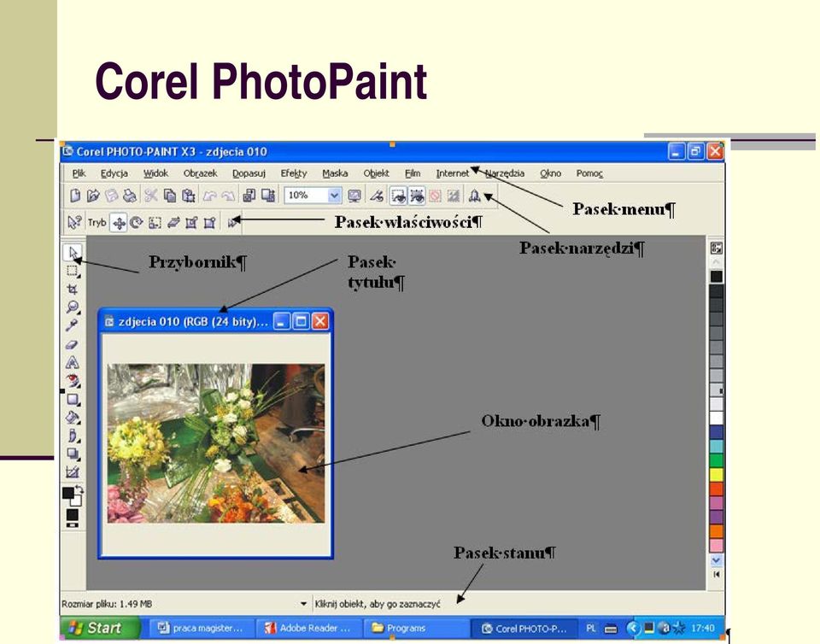
Task: Select the Drop Shadow tool
Action: pyautogui.click(x=73, y=454)
